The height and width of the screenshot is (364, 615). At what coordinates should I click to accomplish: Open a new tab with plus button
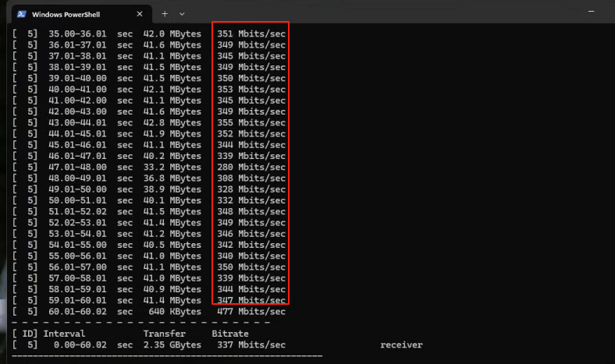pos(165,14)
